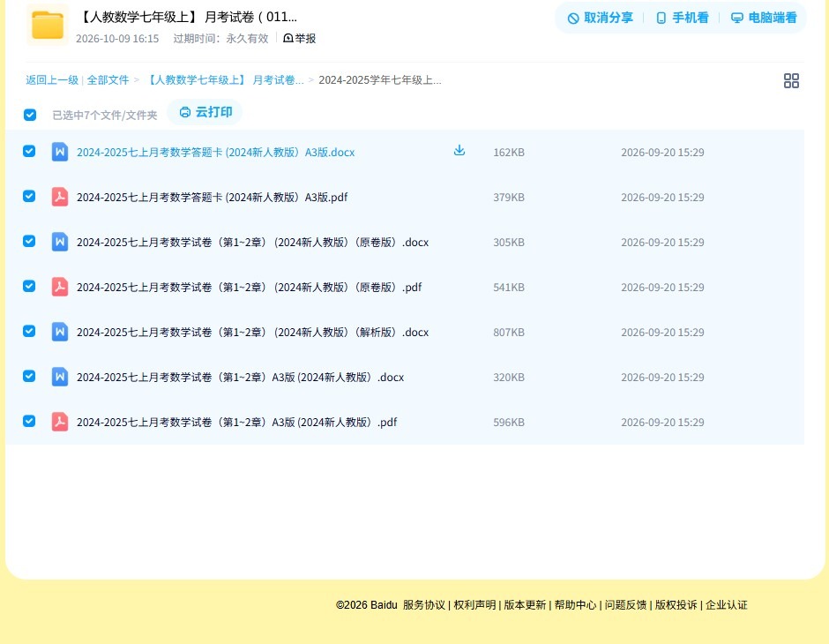Click Word icon of 答题卡 A3版.docx
This screenshot has width=829, height=644.
point(60,152)
